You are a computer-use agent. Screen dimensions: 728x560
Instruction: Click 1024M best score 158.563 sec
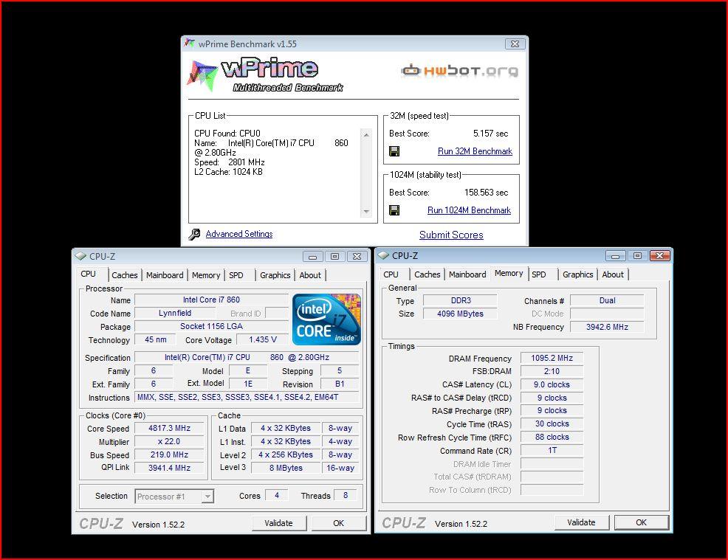(x=486, y=193)
